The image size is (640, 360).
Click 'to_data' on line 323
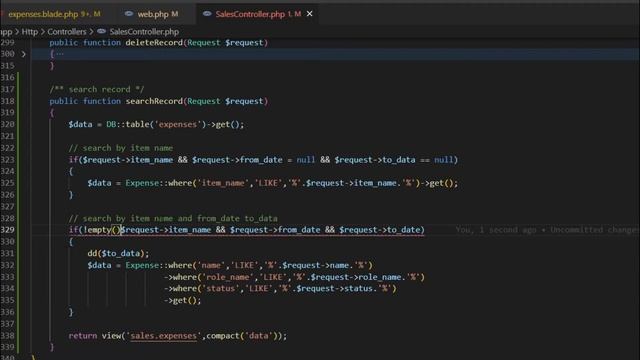[x=398, y=160]
